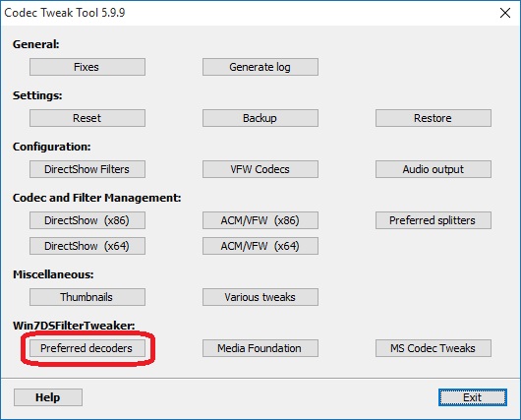
Task: Select Preferred splitters
Action: pos(434,220)
